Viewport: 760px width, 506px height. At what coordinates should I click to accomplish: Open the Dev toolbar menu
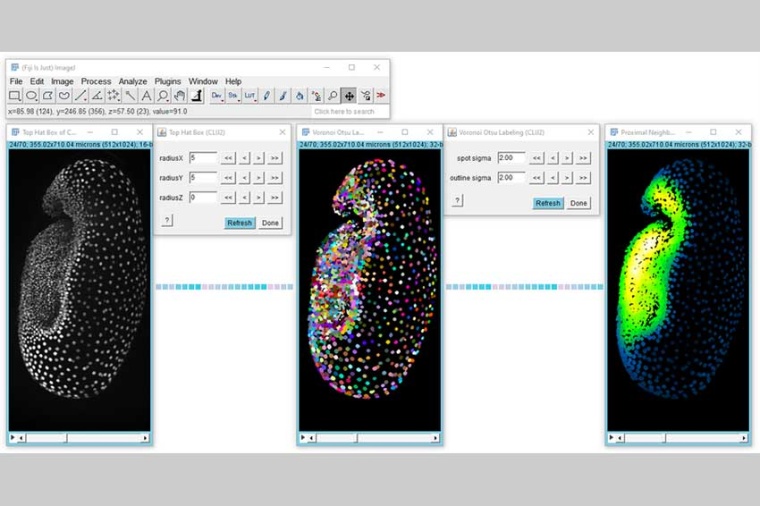pyautogui.click(x=216, y=96)
